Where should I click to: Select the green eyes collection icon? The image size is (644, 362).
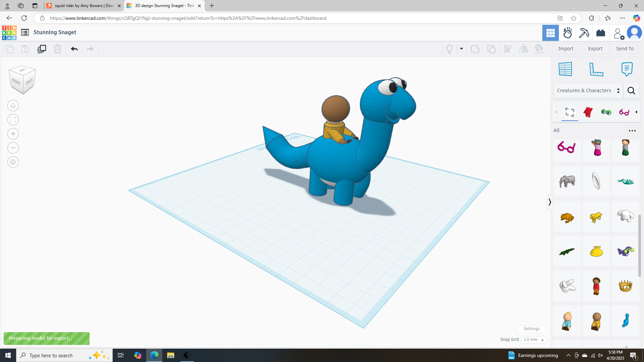click(606, 112)
